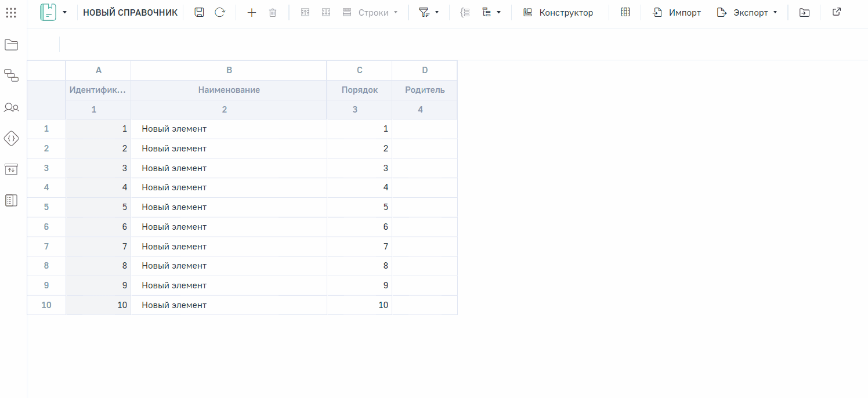Open the Конструктор button
Screen dimensions: 868x398
coord(558,12)
